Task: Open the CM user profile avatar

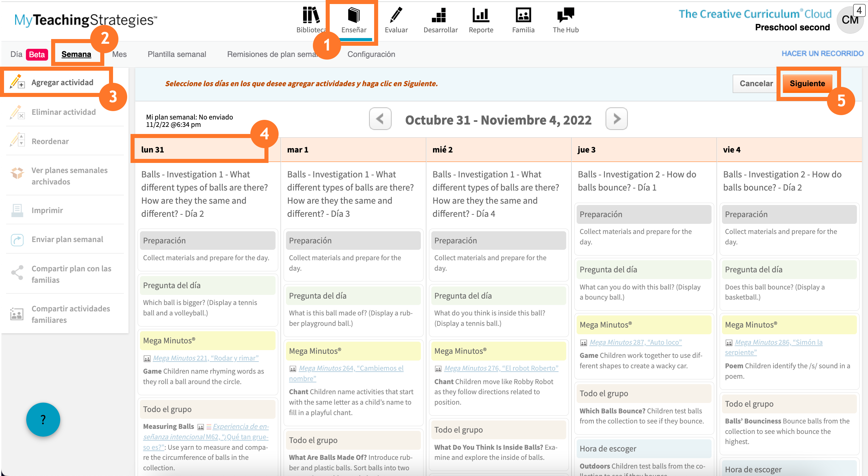Action: pos(849,20)
